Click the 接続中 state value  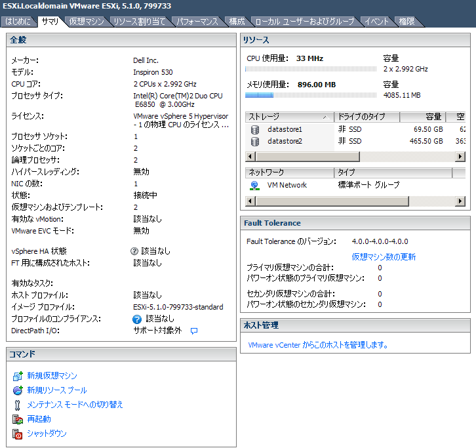[146, 195]
